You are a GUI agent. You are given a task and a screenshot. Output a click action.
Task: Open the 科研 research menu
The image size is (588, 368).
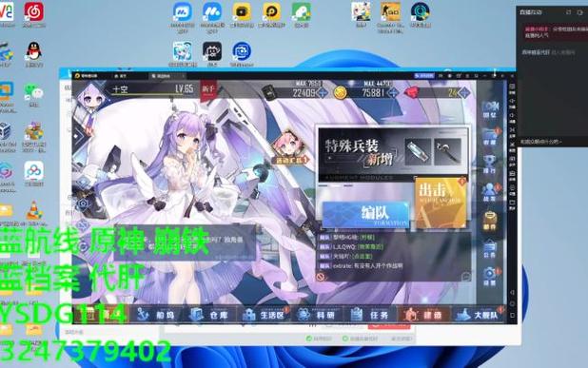click(x=317, y=315)
